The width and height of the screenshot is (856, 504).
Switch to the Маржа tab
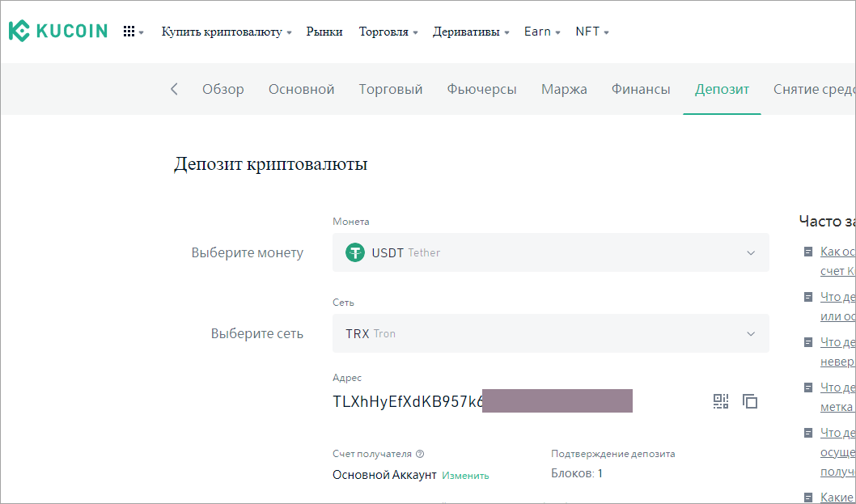(564, 89)
